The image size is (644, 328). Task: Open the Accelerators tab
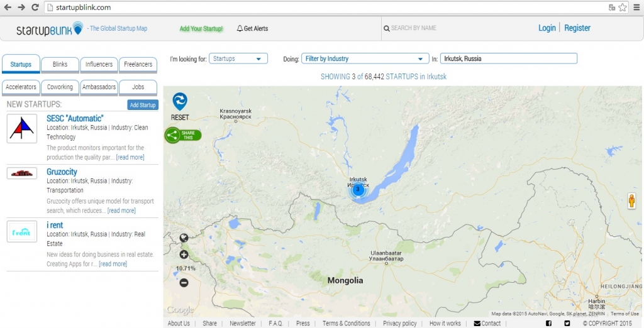click(x=21, y=87)
